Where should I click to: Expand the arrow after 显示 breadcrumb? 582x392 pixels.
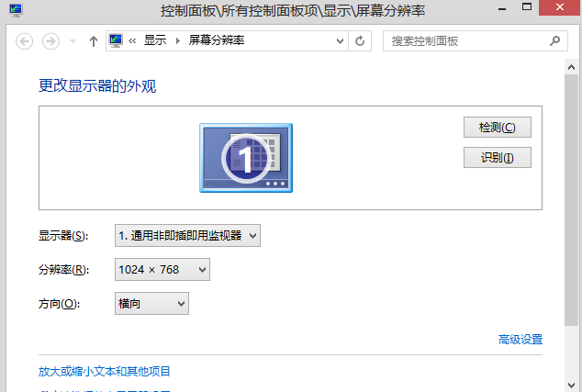(x=178, y=40)
